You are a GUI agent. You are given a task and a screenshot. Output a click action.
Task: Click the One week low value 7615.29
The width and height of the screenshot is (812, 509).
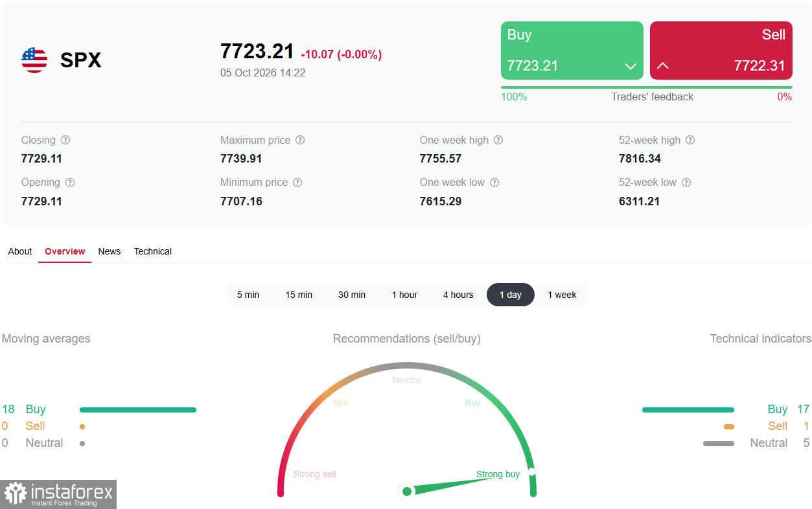click(x=441, y=201)
